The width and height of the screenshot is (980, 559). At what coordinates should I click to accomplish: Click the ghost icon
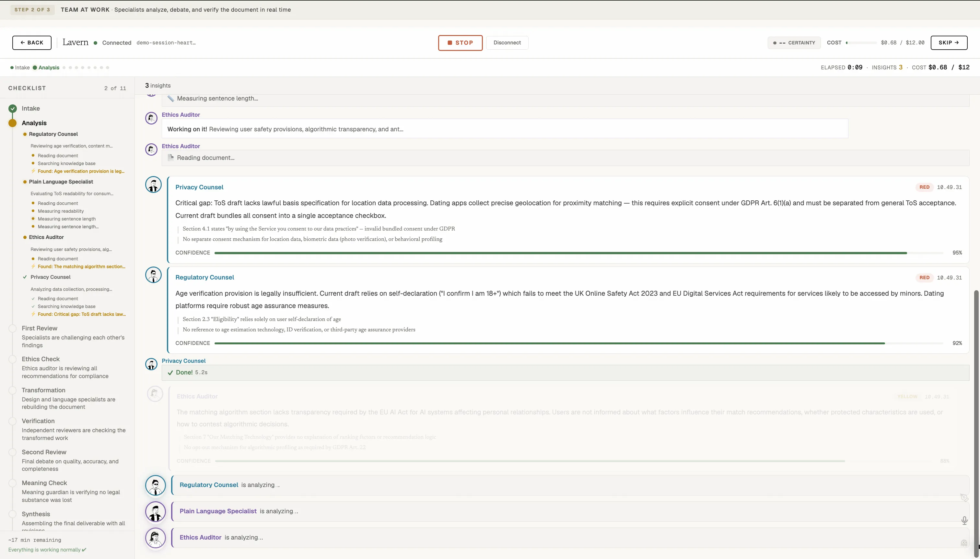(964, 542)
